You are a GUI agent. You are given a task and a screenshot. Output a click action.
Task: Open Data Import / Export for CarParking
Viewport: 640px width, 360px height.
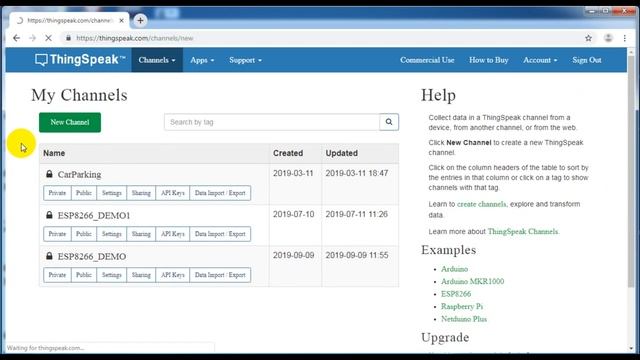pyautogui.click(x=220, y=193)
